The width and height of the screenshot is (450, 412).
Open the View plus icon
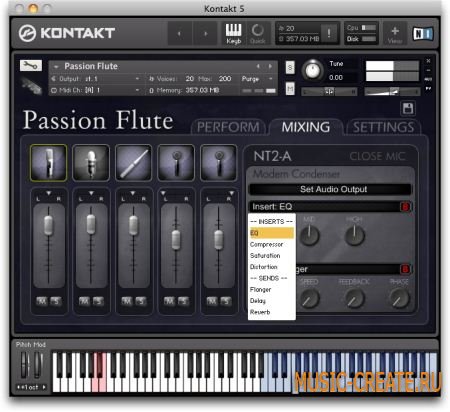(x=395, y=34)
